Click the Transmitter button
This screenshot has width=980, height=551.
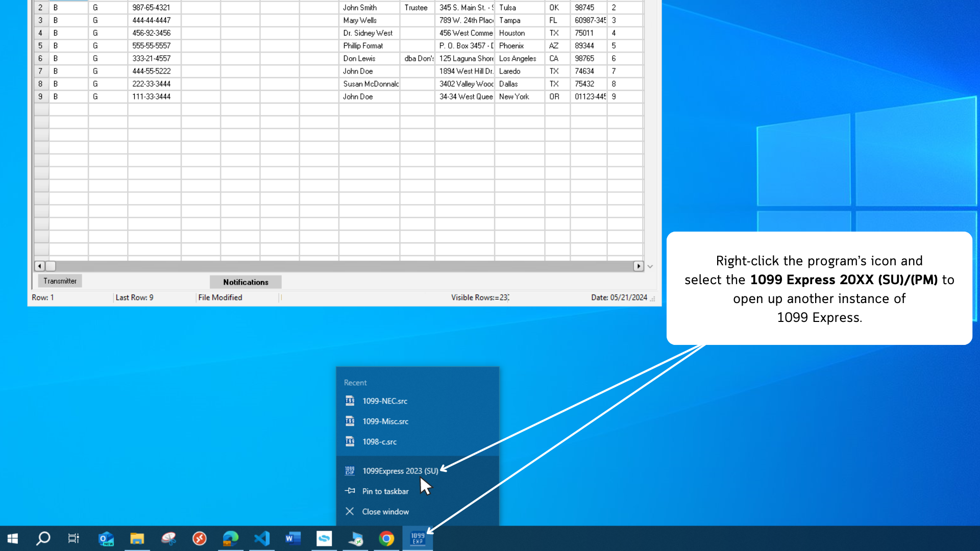(60, 281)
